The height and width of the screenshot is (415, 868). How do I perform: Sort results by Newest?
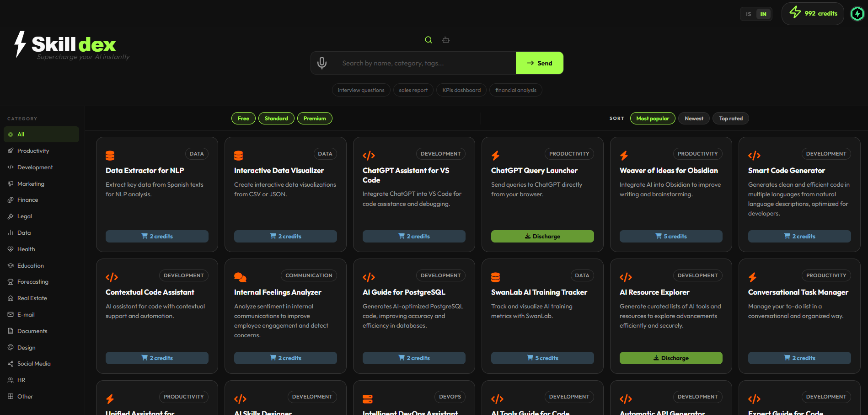coord(694,118)
